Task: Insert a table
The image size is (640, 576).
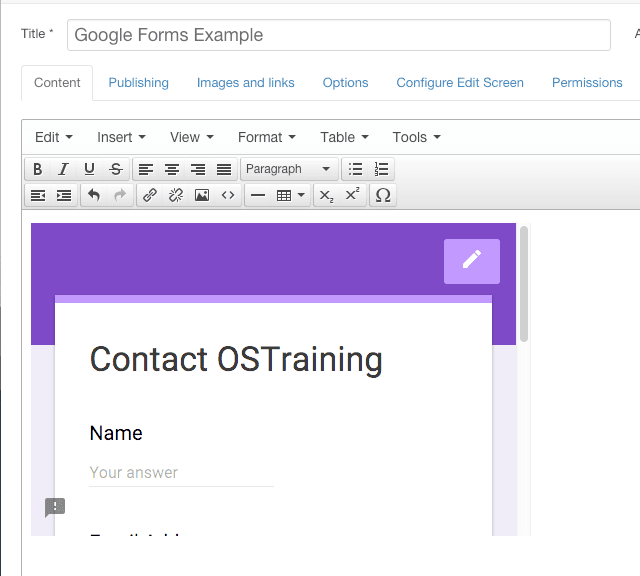Action: pyautogui.click(x=284, y=196)
